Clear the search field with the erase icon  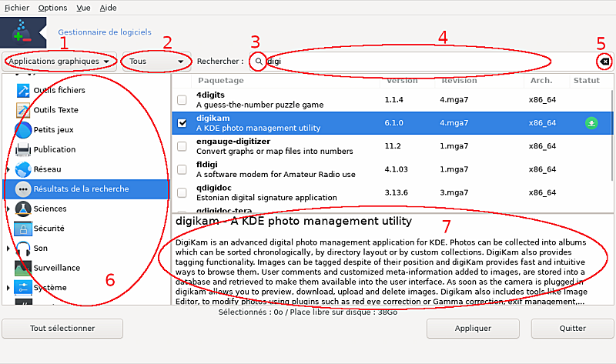pos(604,61)
